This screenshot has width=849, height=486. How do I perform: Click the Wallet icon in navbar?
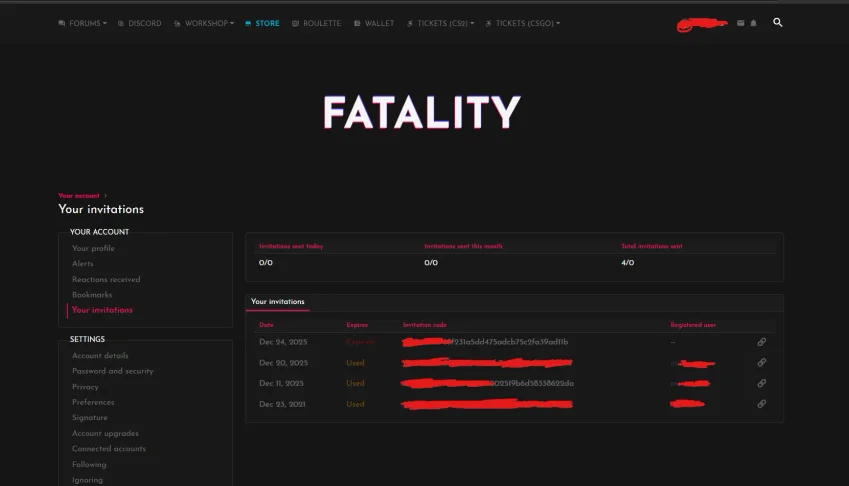coord(357,23)
